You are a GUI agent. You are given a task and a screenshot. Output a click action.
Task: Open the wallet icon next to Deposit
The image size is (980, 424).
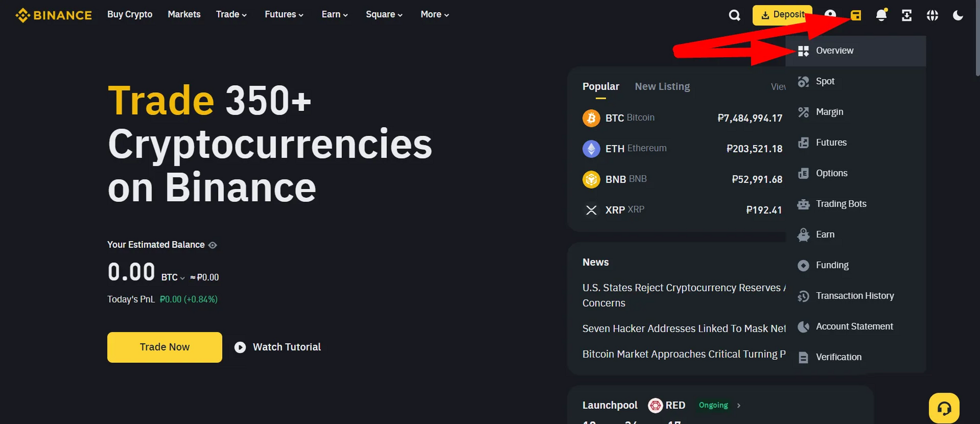point(856,15)
